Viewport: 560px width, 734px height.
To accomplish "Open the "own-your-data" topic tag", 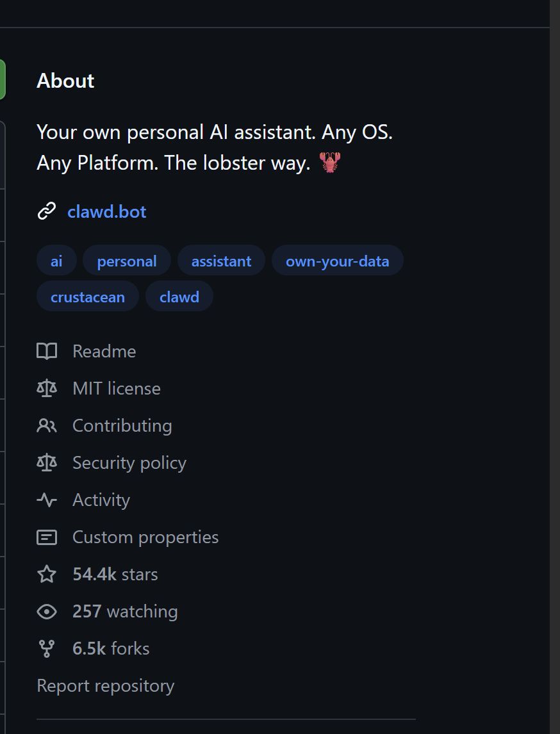I will (x=337, y=261).
